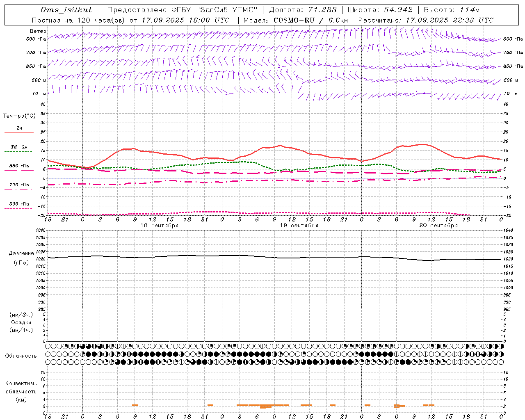Click the "Ветер" wind panel label
Viewport: 525px width, 420px height.
[38, 31]
